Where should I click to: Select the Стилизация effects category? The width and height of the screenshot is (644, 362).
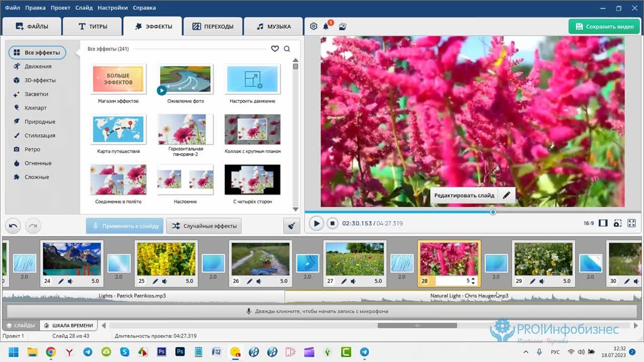40,135
